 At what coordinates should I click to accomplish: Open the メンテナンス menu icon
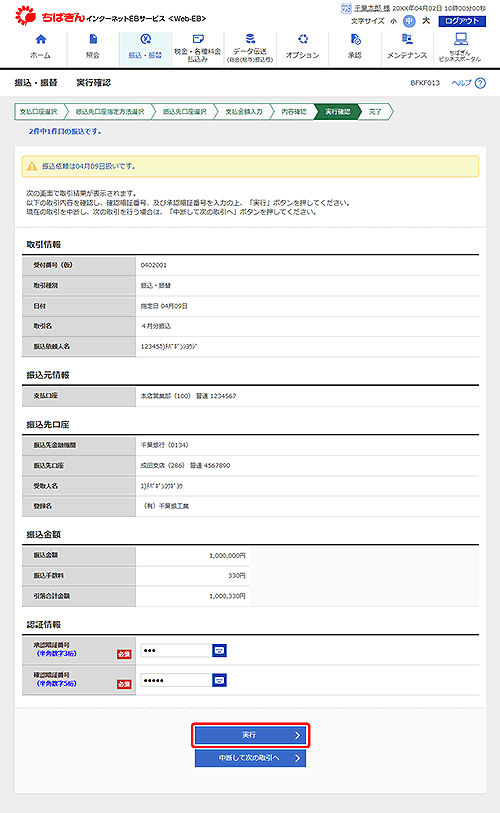point(407,39)
